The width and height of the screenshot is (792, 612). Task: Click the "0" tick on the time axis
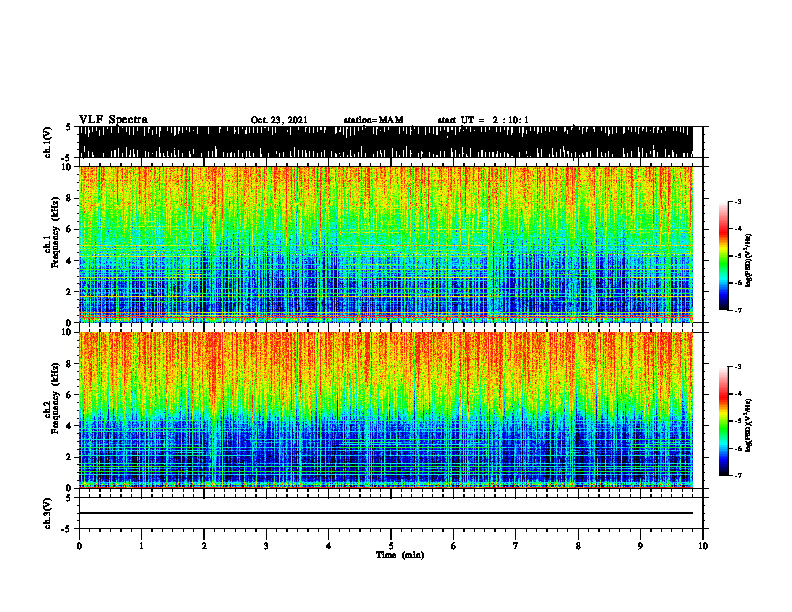(x=79, y=546)
